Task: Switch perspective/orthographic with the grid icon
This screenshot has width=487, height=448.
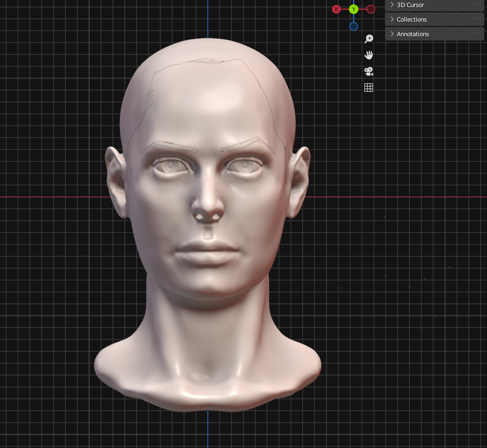Action: (369, 88)
